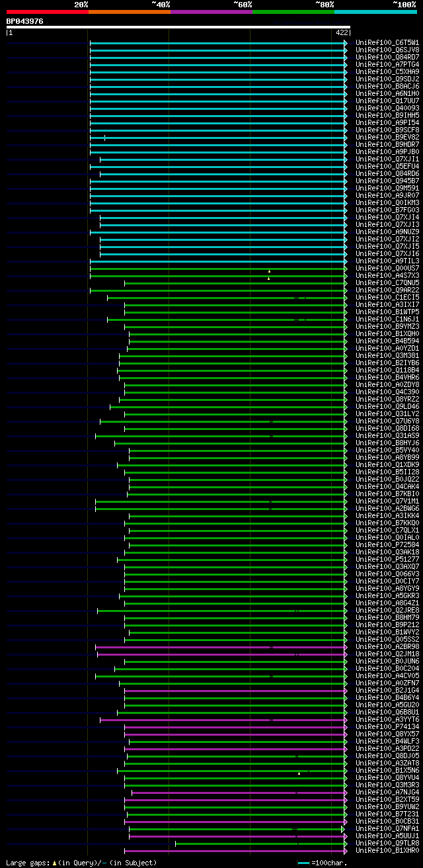The width and height of the screenshot is (423, 868).
Task: Pick the UniRef100_Q00US7 label
Action: [x=387, y=268]
